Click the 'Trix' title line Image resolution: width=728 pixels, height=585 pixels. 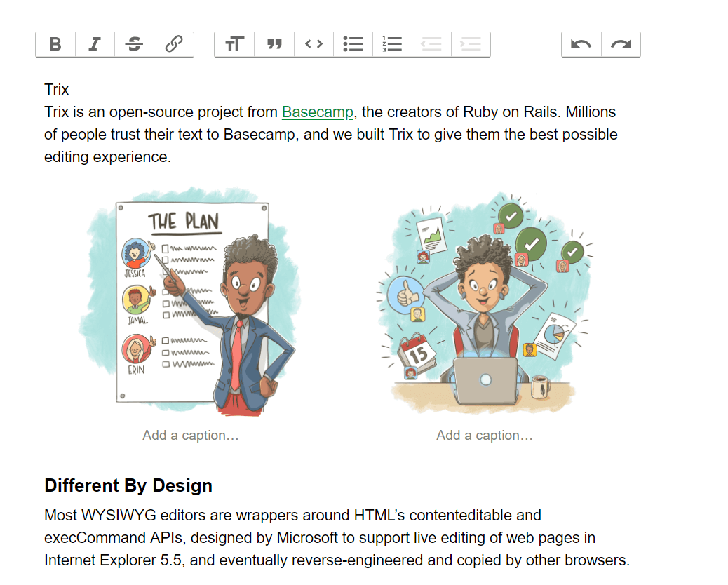click(x=57, y=89)
